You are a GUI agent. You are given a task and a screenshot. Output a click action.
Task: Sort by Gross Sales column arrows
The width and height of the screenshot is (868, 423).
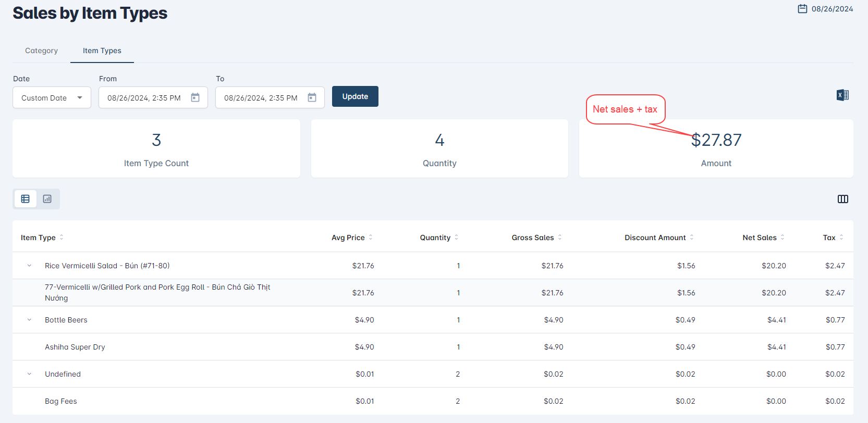[x=560, y=238]
